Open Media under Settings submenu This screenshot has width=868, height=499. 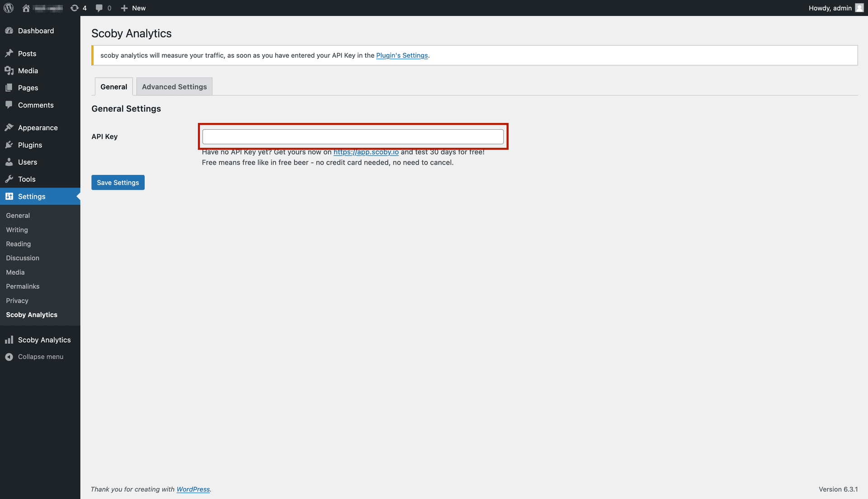[x=15, y=272]
